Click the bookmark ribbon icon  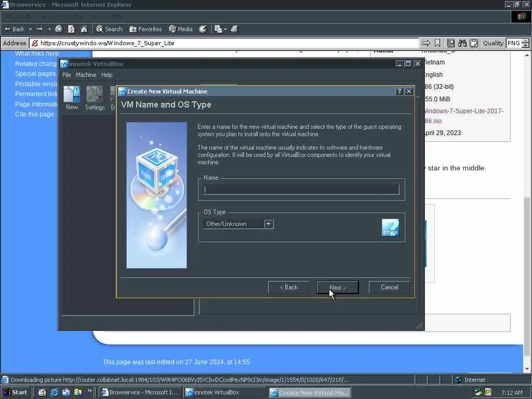tap(437, 43)
